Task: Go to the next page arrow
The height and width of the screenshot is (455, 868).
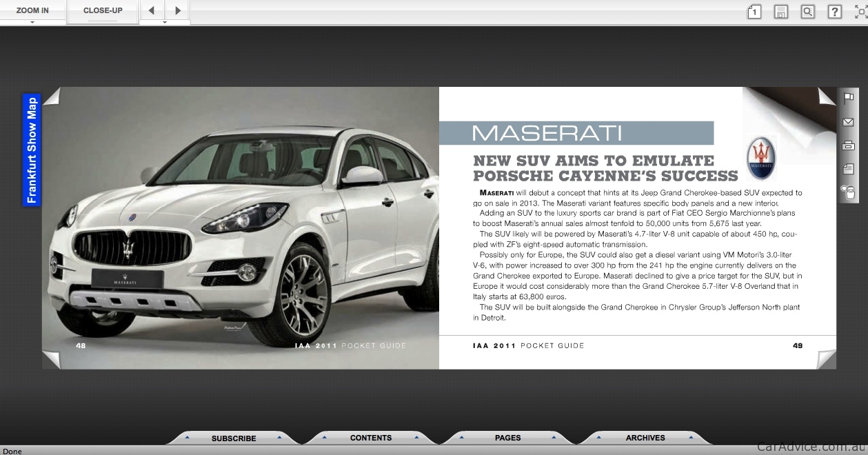Action: point(178,10)
